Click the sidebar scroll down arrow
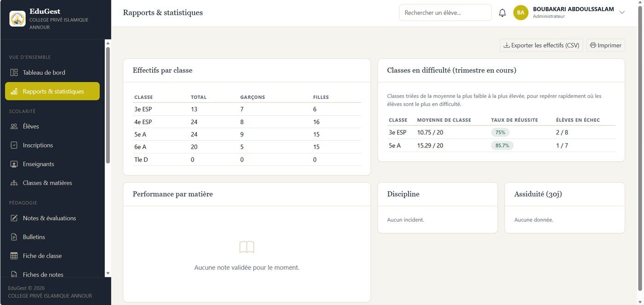This screenshot has width=644, height=305. (108, 273)
